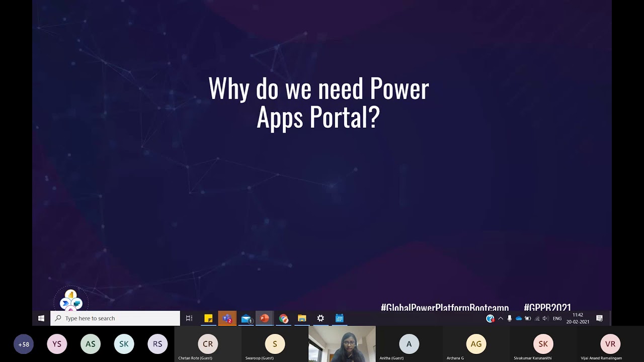
Task: Open the volume speaker tray icon
Action: pos(545,318)
